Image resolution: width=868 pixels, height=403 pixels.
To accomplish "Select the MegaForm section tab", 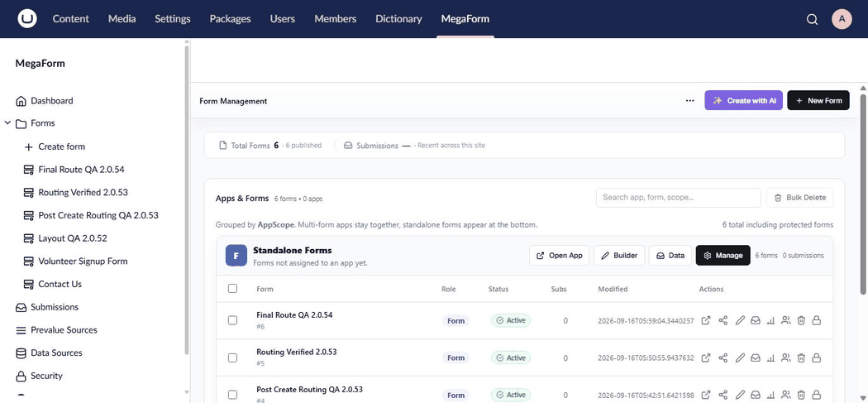I will tap(465, 19).
